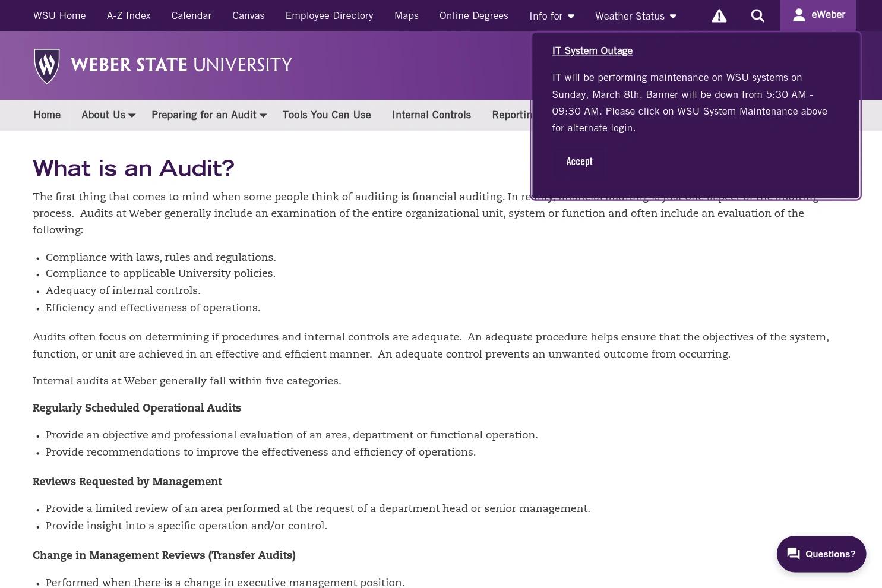882x588 pixels.
Task: Click 'Efficiency and effectiveness of operations.'
Action: click(x=153, y=308)
